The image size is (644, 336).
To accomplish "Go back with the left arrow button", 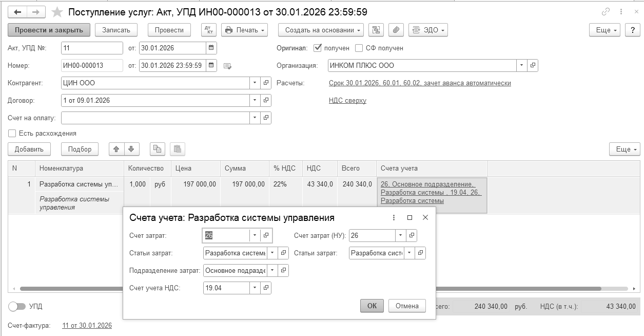I will [x=17, y=12].
